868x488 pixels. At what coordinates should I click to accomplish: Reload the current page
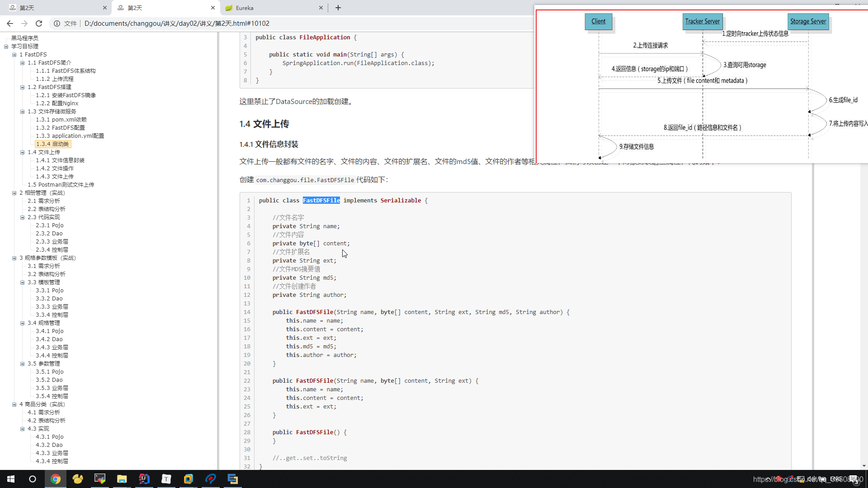pyautogui.click(x=39, y=23)
